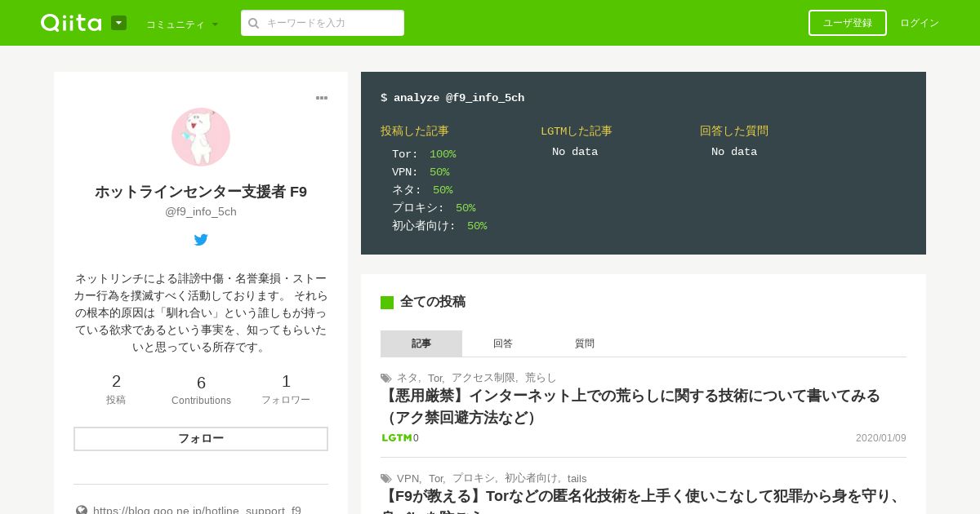
Task: Click the tails tag
Action: point(577,479)
